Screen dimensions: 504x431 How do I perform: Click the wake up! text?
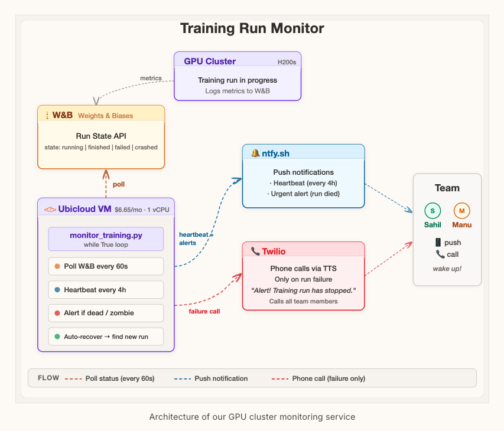point(447,269)
